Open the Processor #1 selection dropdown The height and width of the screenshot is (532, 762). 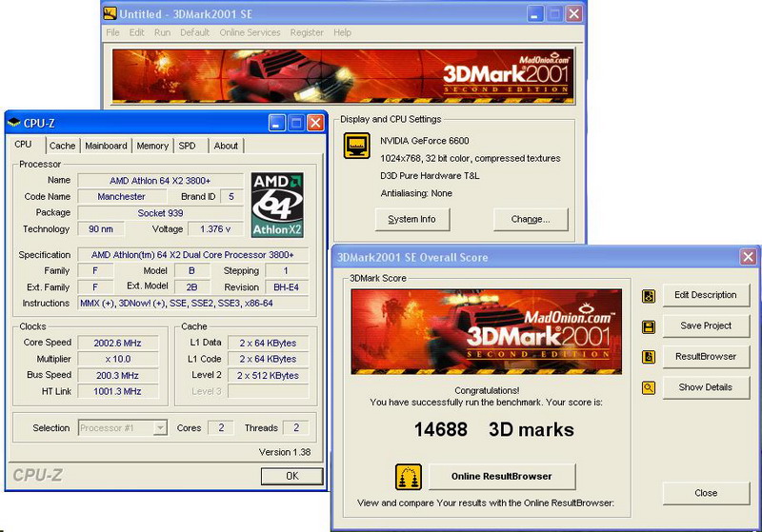159,428
